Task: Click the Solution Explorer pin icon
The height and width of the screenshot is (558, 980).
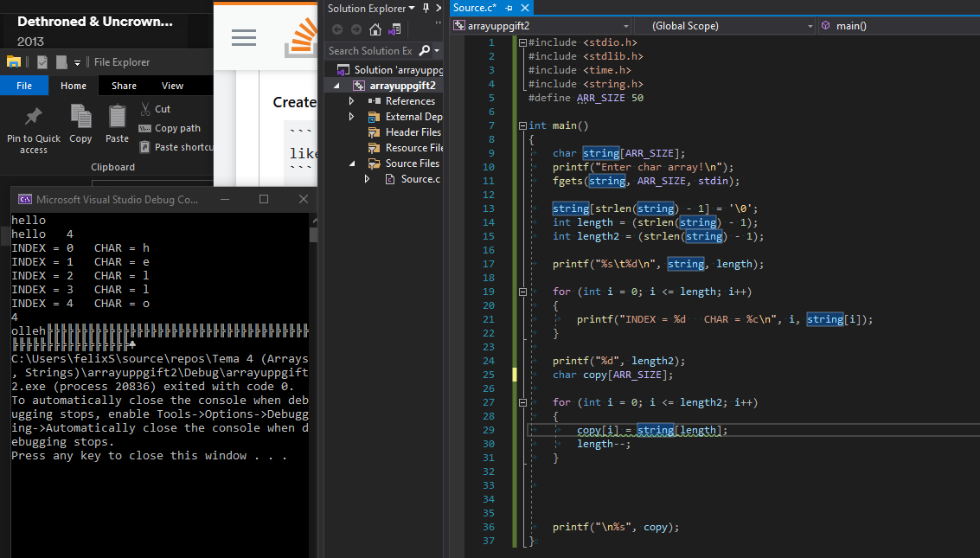Action: tap(426, 8)
